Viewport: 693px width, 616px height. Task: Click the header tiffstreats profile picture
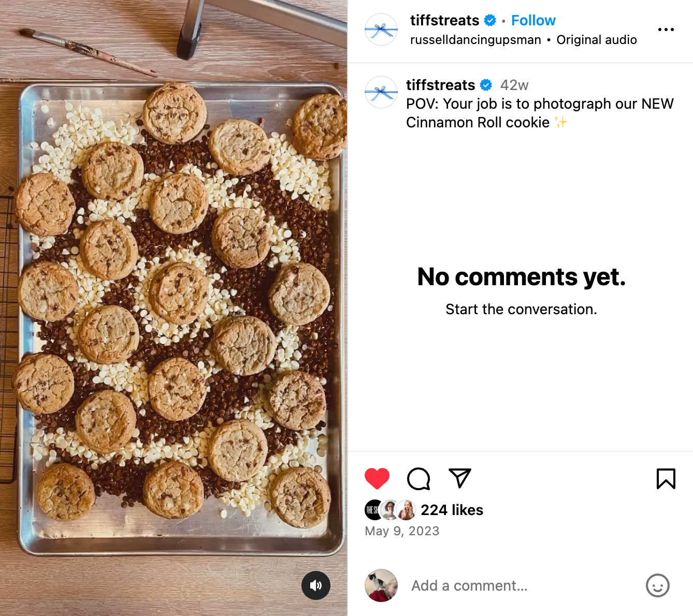coord(381,30)
